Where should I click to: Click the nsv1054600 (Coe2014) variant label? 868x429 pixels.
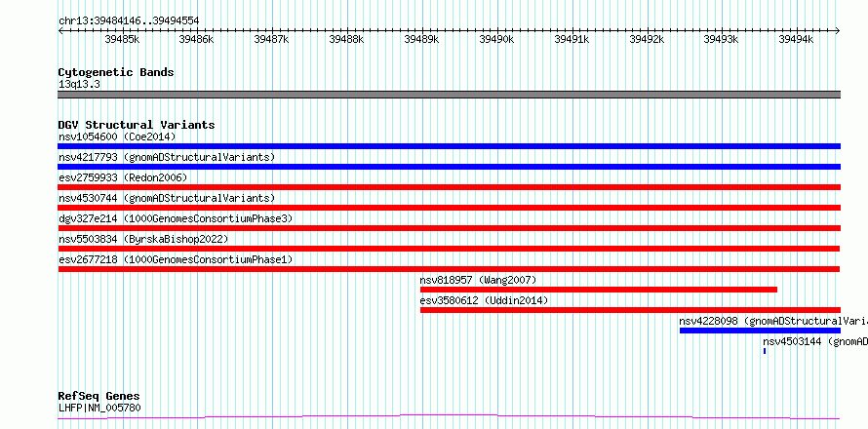click(117, 136)
